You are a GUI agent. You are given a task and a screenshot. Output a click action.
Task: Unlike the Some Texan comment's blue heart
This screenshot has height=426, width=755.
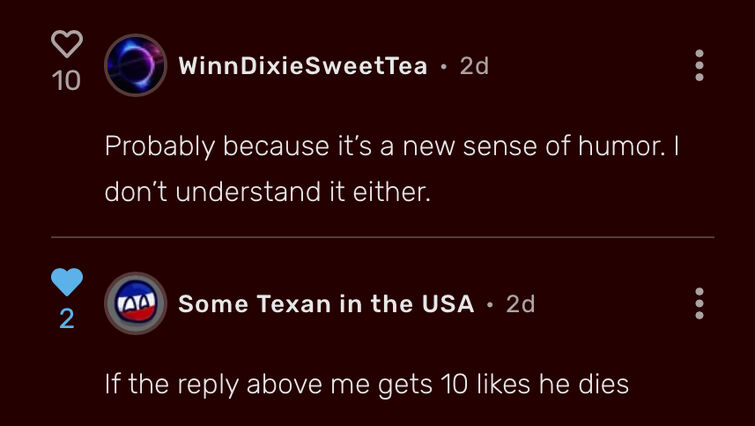pos(67,282)
